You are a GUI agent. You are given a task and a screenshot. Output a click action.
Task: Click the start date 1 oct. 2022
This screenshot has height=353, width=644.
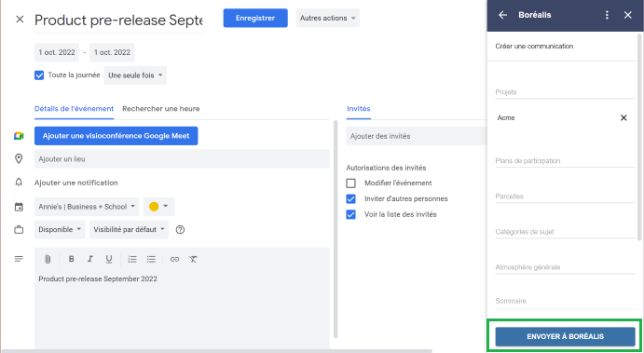57,52
